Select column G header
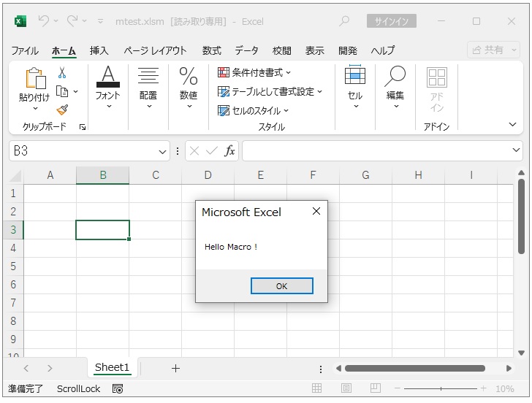532x403 pixels. [x=365, y=175]
